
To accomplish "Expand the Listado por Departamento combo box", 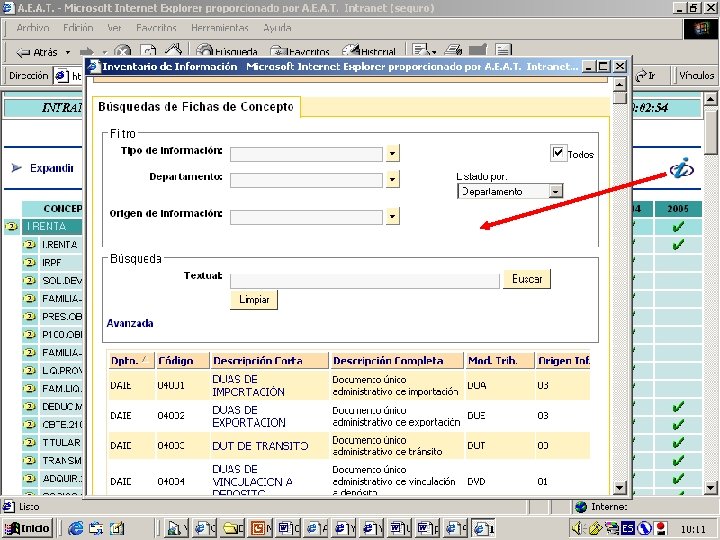I will tap(555, 191).
